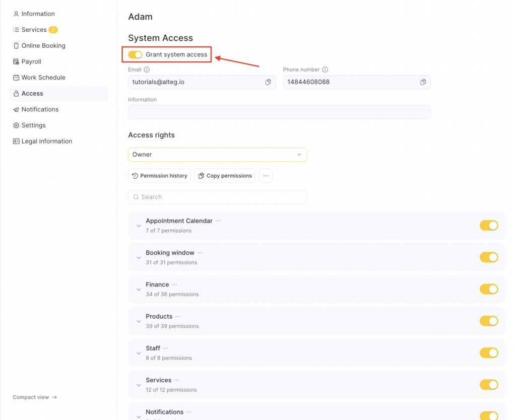Click the info icon next to Email
Viewport: 516px width, 420px height.
point(147,70)
